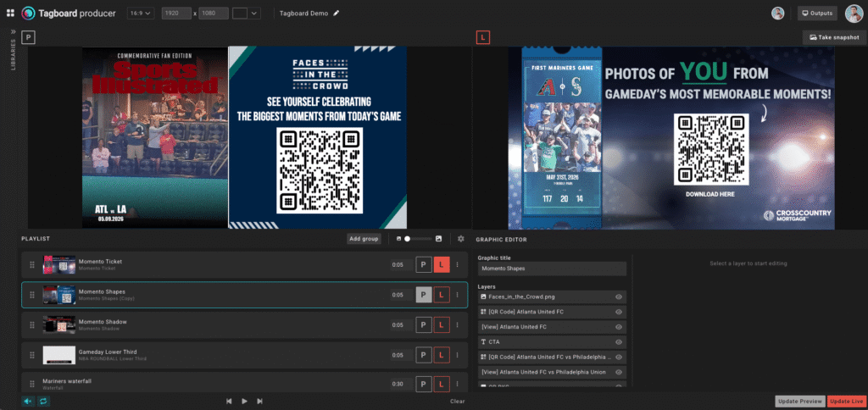The width and height of the screenshot is (868, 410).
Task: Edit project name with pencil icon
Action: tap(336, 14)
